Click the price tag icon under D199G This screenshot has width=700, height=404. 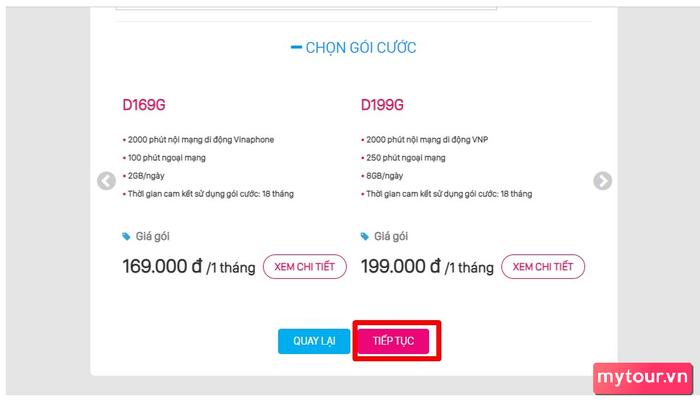point(365,237)
